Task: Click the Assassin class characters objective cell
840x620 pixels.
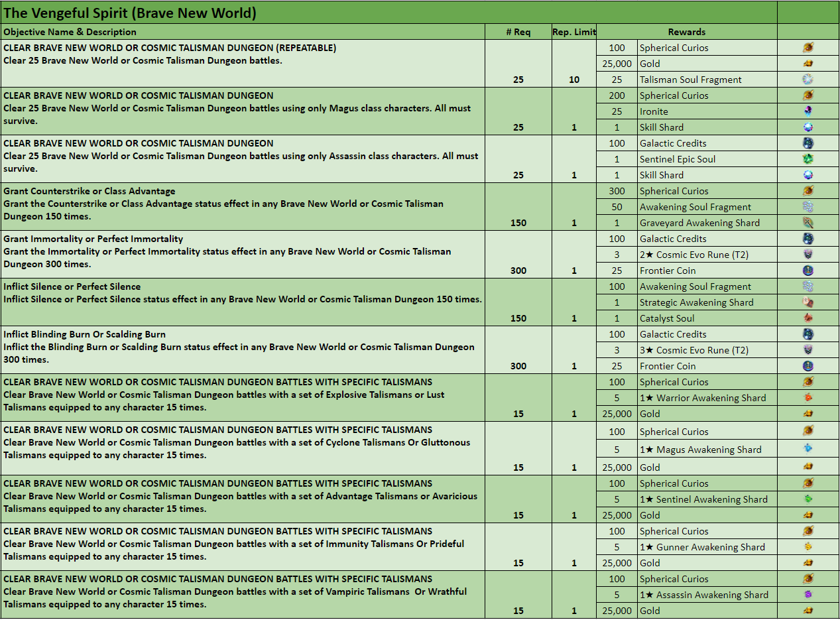Action: pos(243,159)
